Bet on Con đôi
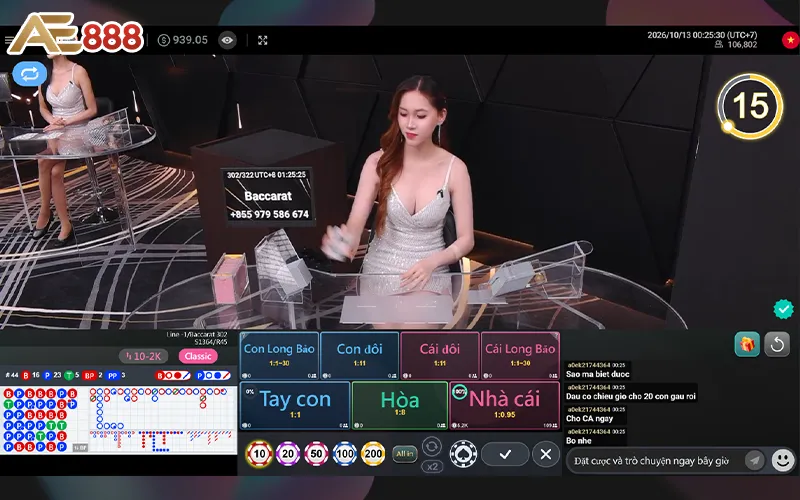800x500 pixels. [x=360, y=356]
